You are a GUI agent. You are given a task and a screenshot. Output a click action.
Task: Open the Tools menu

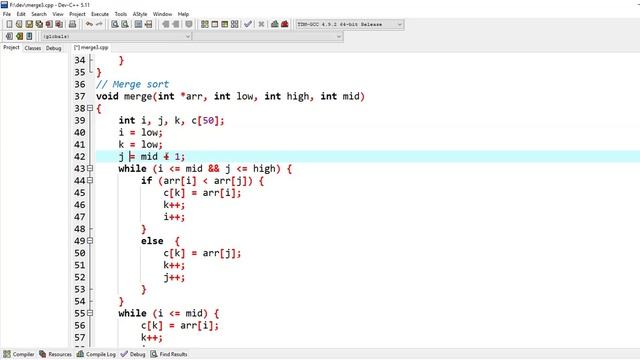click(121, 14)
